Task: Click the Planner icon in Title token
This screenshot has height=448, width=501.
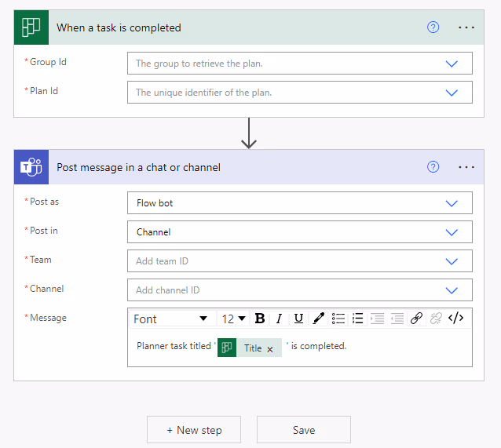Action: tap(227, 348)
